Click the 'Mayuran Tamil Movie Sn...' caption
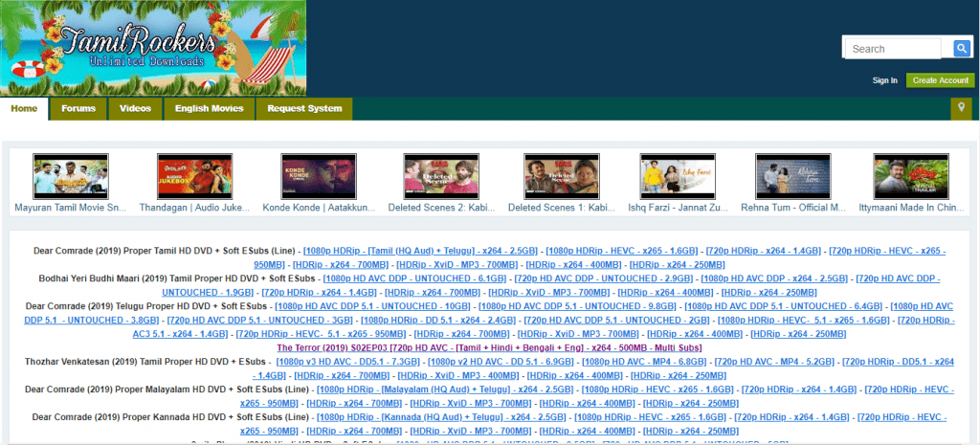The height and width of the screenshot is (445, 980). (x=71, y=208)
